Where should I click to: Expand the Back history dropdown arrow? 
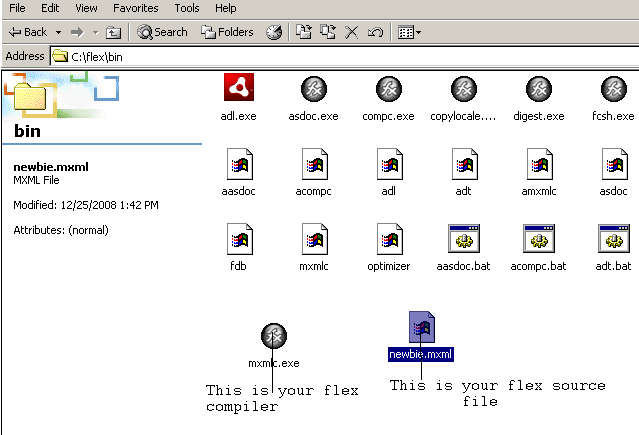59,32
